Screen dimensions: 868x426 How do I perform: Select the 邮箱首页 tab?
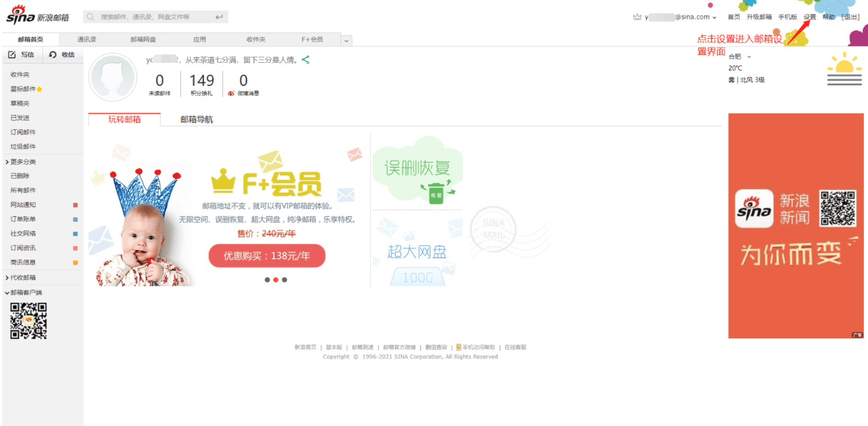click(x=30, y=39)
